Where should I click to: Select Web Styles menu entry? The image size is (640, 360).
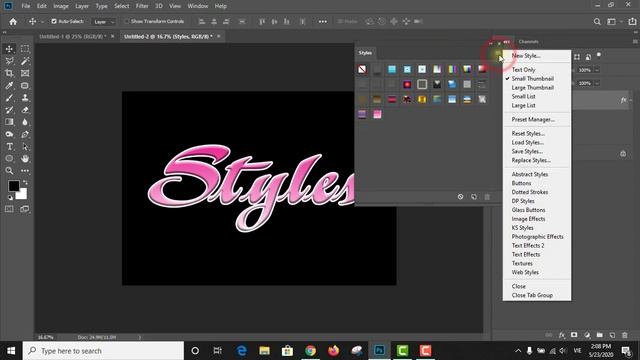click(x=525, y=272)
